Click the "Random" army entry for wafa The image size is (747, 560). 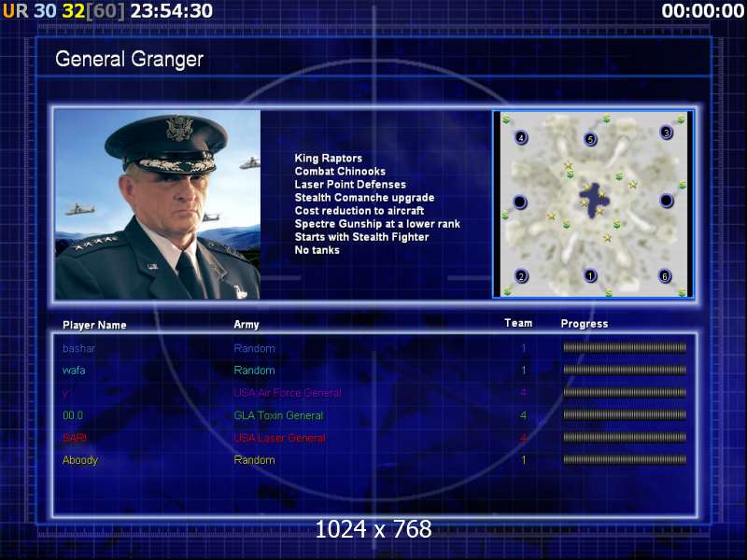[254, 370]
